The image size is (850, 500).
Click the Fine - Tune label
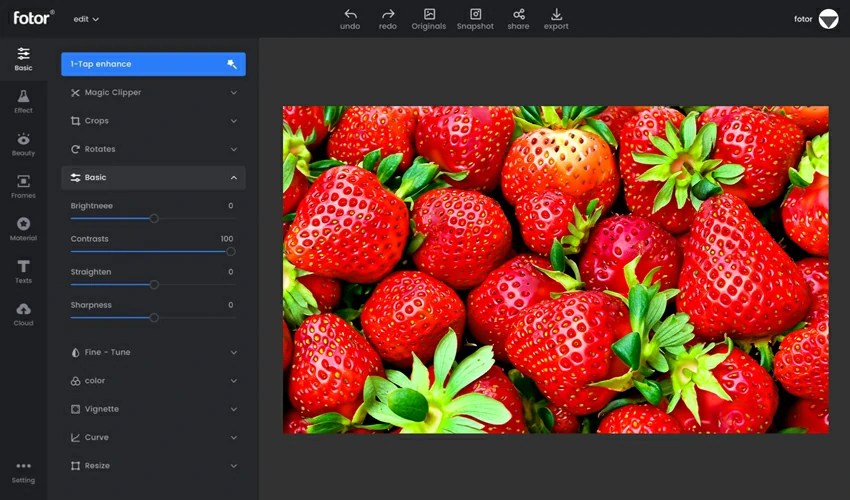pos(107,352)
